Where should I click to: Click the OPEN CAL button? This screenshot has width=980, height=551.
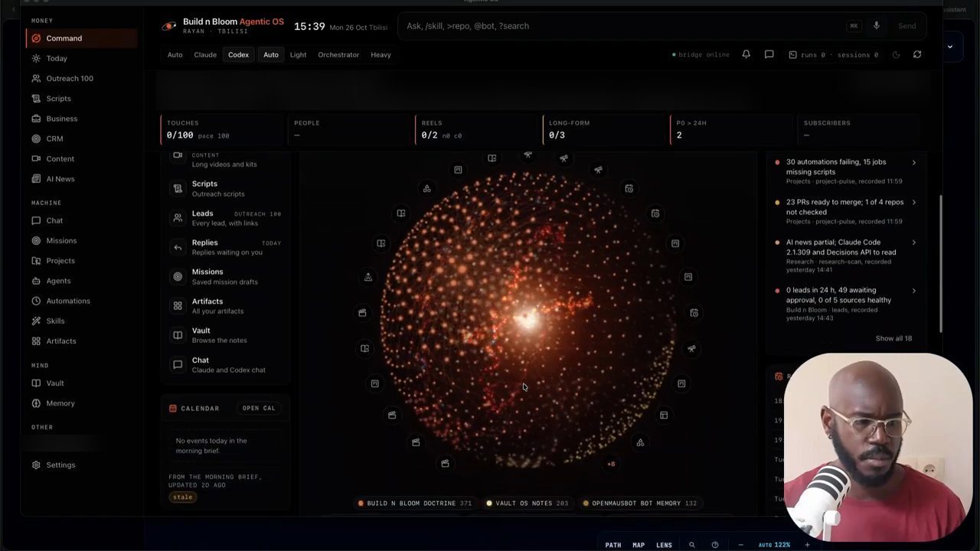coord(259,408)
